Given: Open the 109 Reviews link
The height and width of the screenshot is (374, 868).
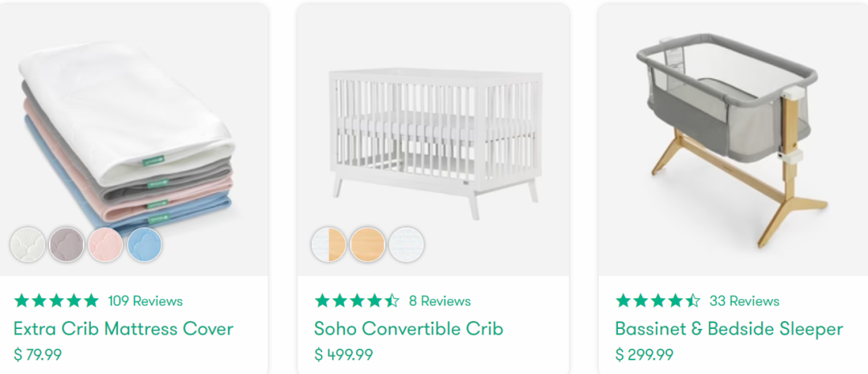Looking at the screenshot, I should point(145,301).
